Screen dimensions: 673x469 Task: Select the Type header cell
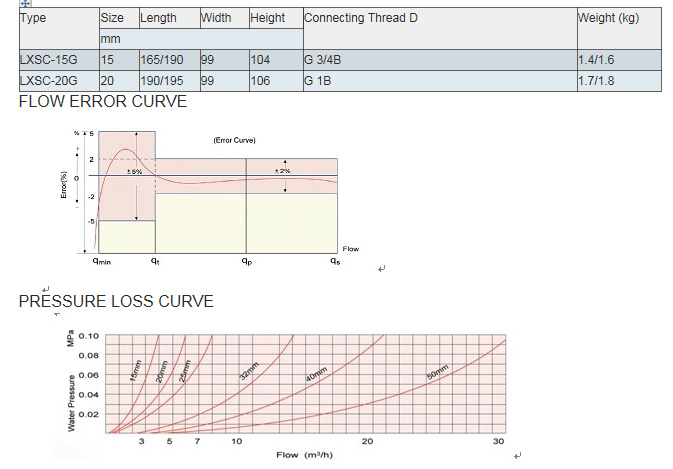click(34, 18)
